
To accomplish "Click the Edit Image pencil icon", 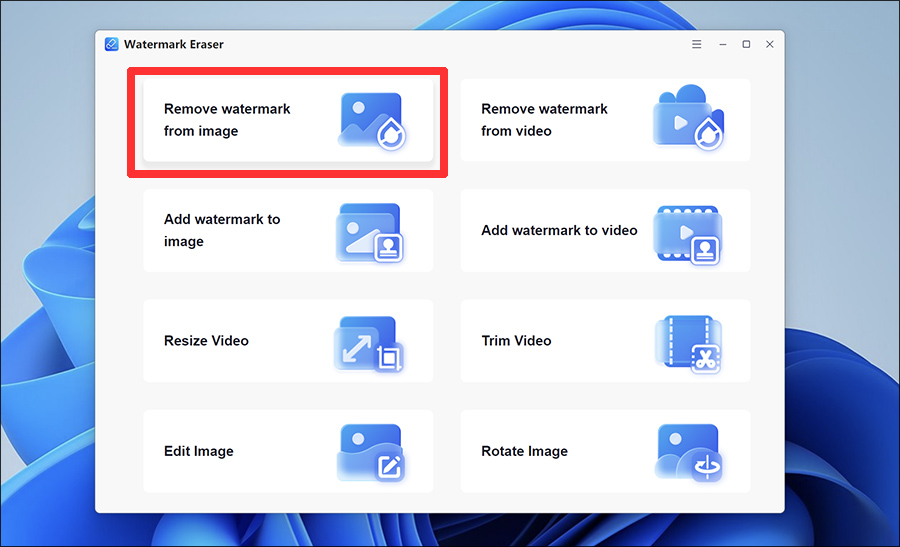I will coord(371,452).
